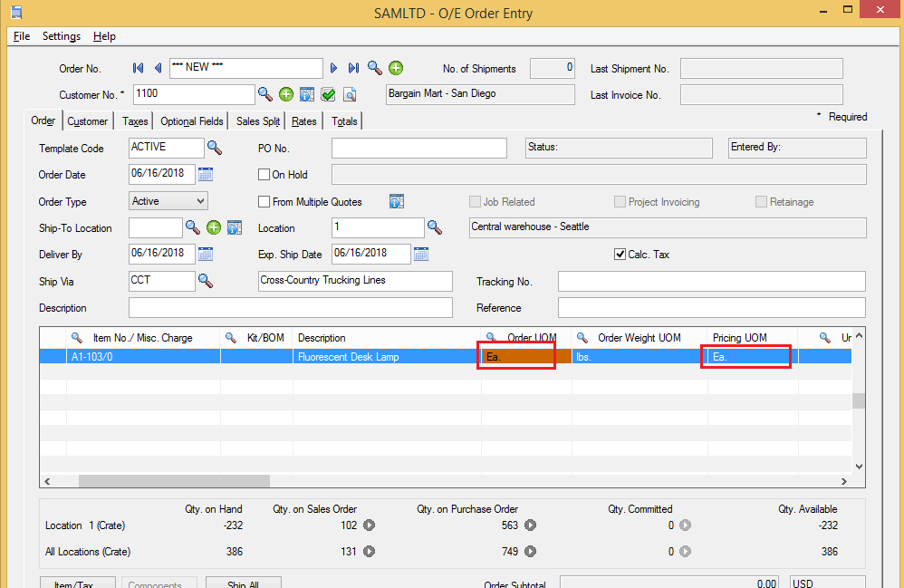Open Location finder magnifier
Viewport: 904px width, 588px height.
click(435, 227)
